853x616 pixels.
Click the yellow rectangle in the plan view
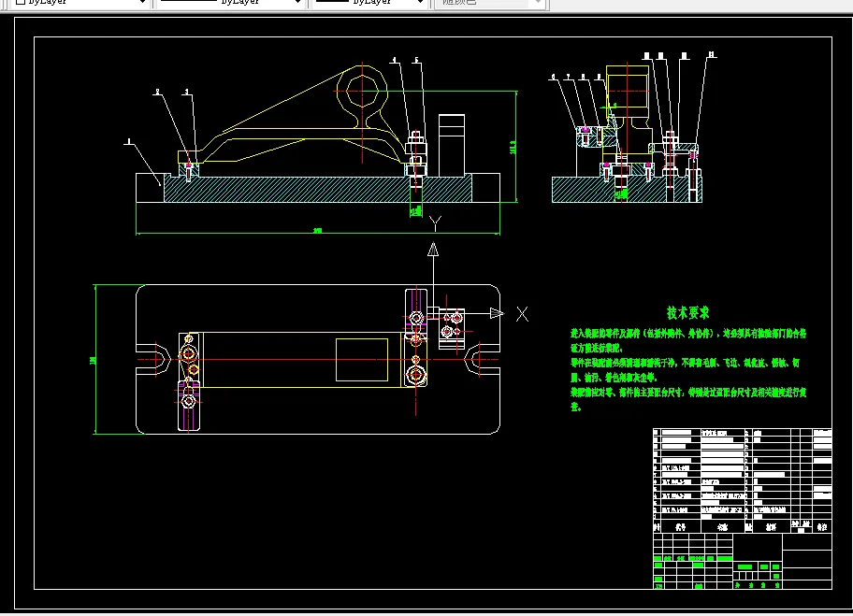pyautogui.click(x=362, y=360)
